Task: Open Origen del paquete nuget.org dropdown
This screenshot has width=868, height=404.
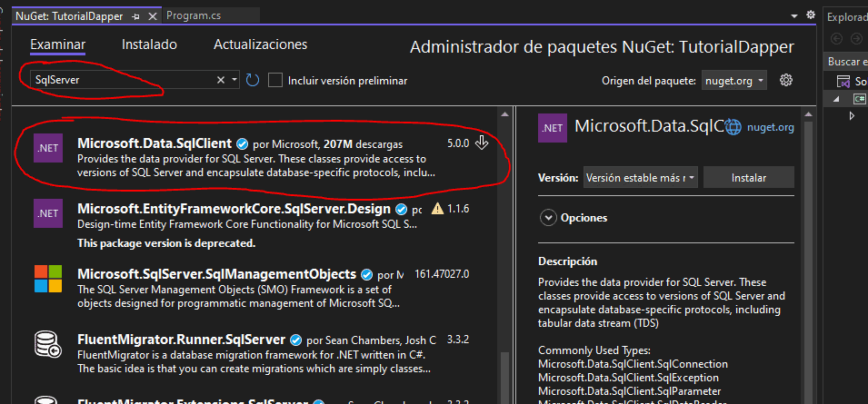Action: tap(734, 81)
